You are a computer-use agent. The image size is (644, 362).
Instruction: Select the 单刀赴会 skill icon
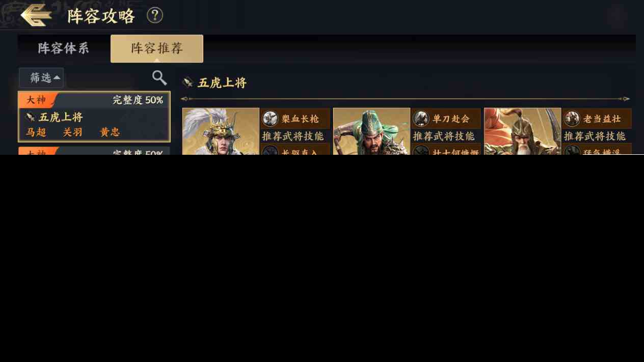421,119
